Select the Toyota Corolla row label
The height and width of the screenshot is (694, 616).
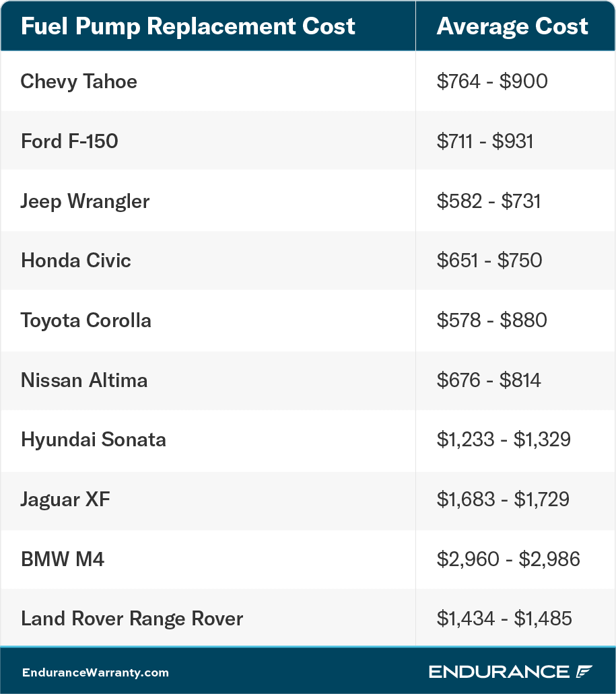(x=86, y=320)
